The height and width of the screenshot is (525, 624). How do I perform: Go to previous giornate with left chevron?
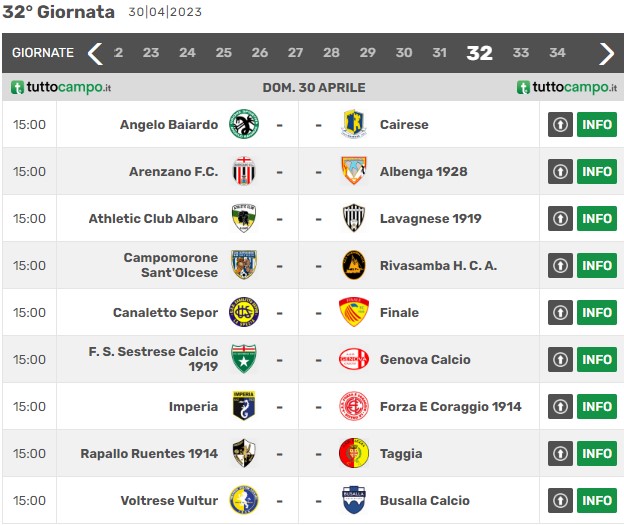(95, 53)
